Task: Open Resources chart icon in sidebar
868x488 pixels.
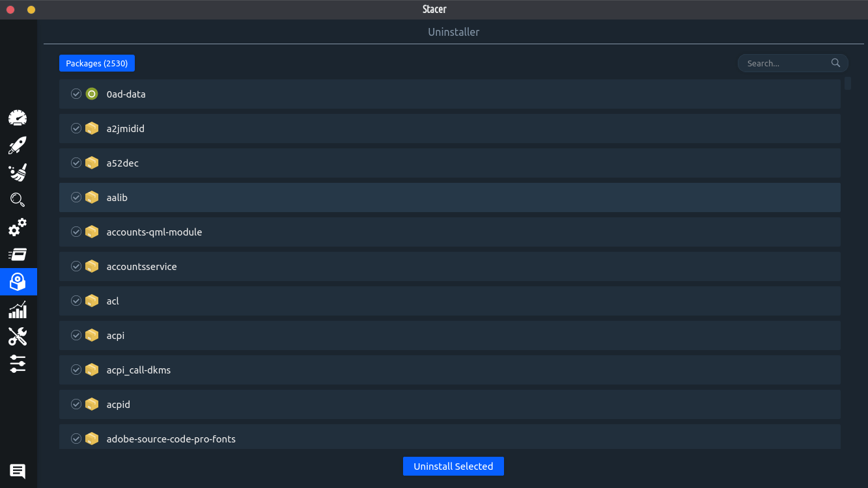Action: (18, 309)
